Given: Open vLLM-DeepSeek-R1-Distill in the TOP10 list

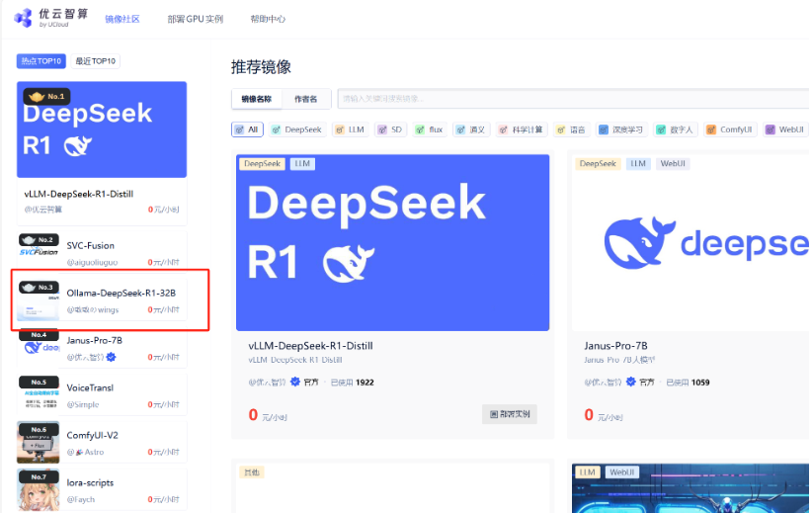Looking at the screenshot, I should coord(79,194).
